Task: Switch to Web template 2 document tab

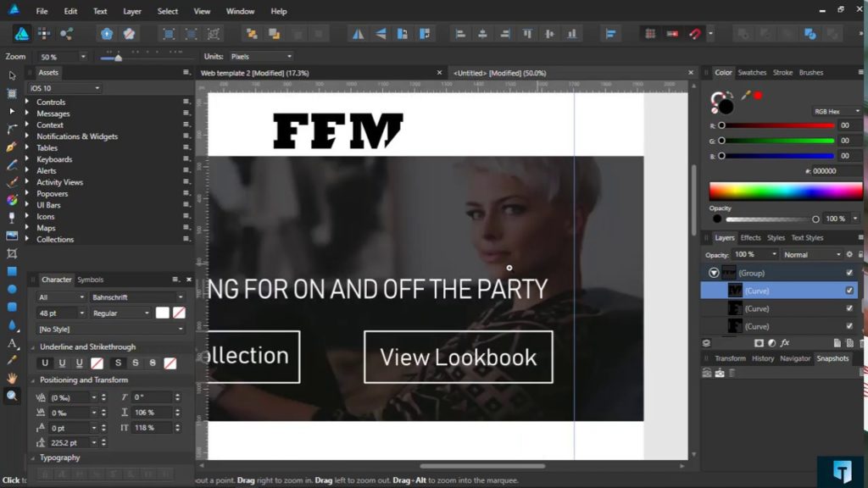Action: pos(254,73)
